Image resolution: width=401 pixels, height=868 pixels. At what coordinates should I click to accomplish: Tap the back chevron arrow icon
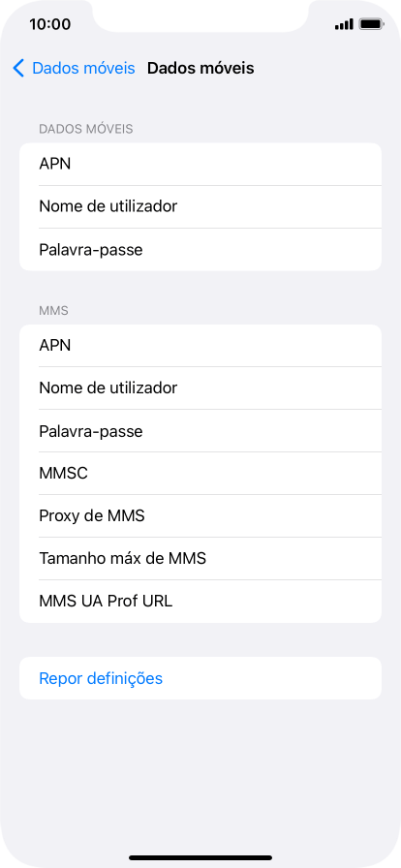(18, 68)
